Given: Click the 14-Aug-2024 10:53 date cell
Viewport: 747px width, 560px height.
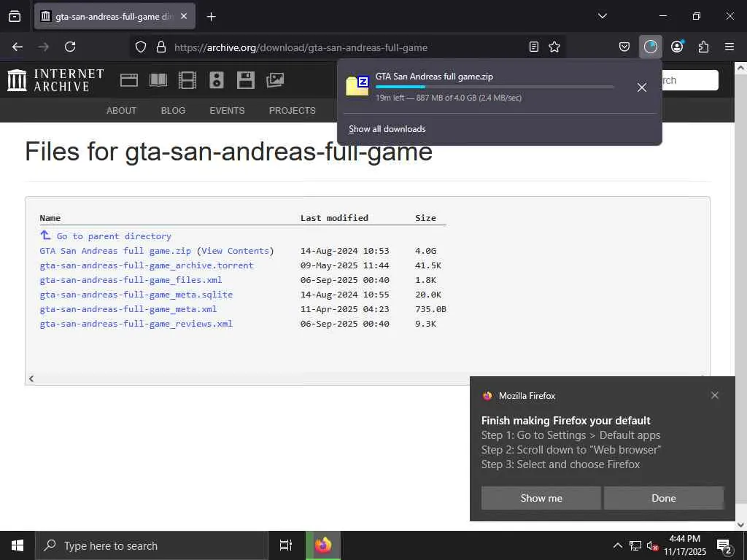Looking at the screenshot, I should tap(344, 251).
